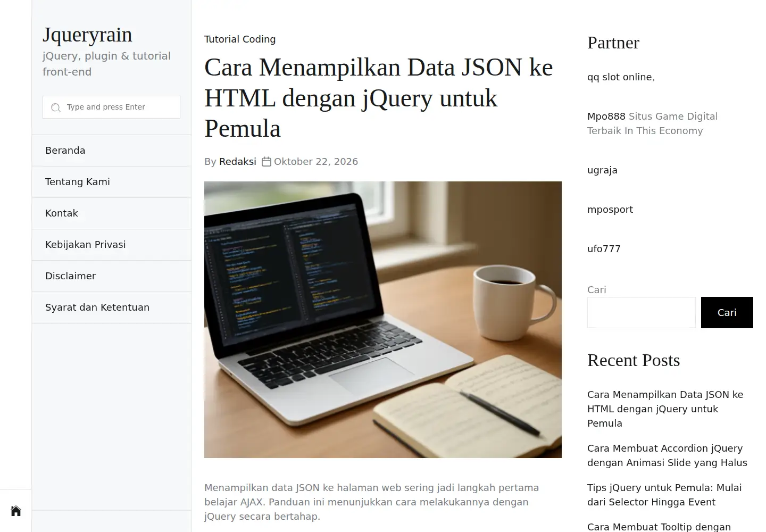Visit the ugraja partner link
Screen dimensions: 766x532
click(x=602, y=170)
